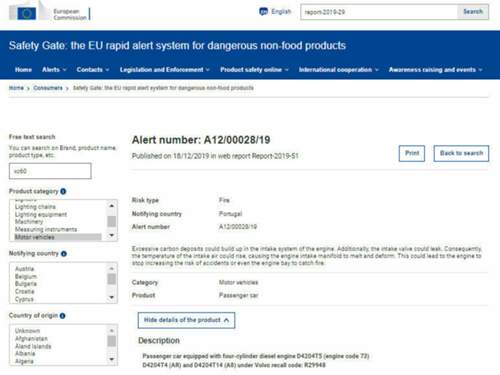Image resolution: width=500 pixels, height=375 pixels.
Task: Click the Country of origin info icon
Action: click(62, 316)
